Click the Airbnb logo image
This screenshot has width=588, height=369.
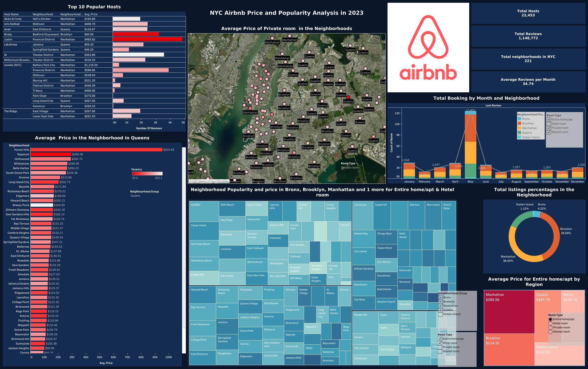(428, 48)
